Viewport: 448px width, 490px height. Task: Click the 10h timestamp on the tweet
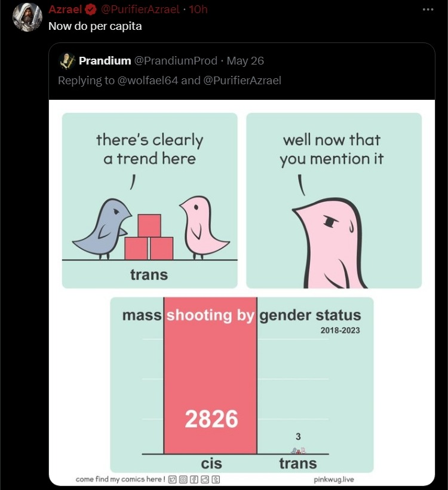coord(198,10)
